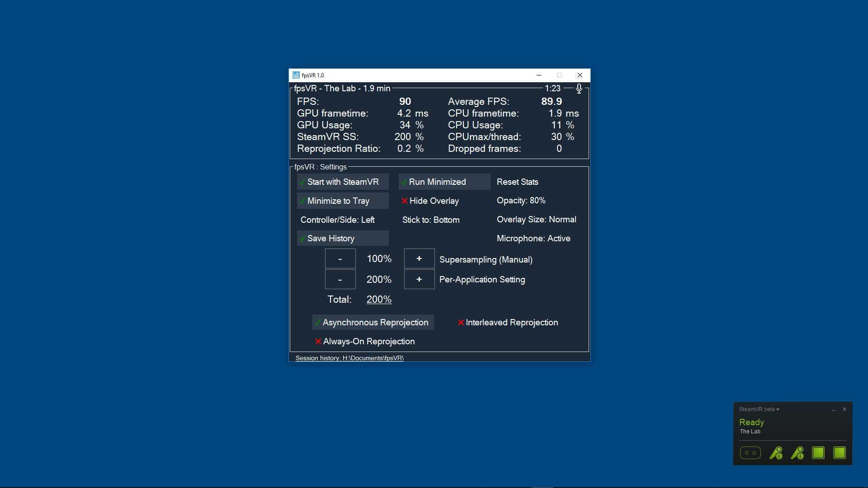The image size is (868, 488).
Task: Disable Asynchronous Reprojection
Action: (x=373, y=322)
